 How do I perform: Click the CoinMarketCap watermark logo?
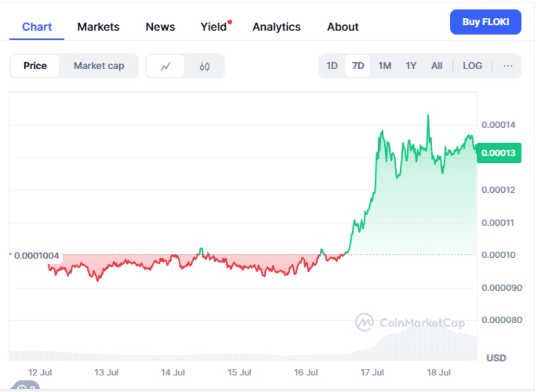[410, 322]
